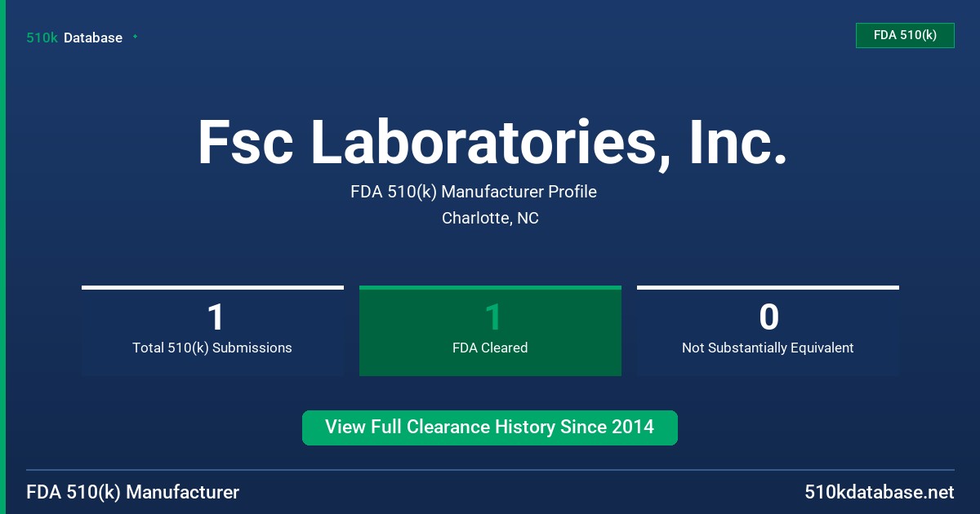Open the Not Substantially Equivalent card

point(768,330)
